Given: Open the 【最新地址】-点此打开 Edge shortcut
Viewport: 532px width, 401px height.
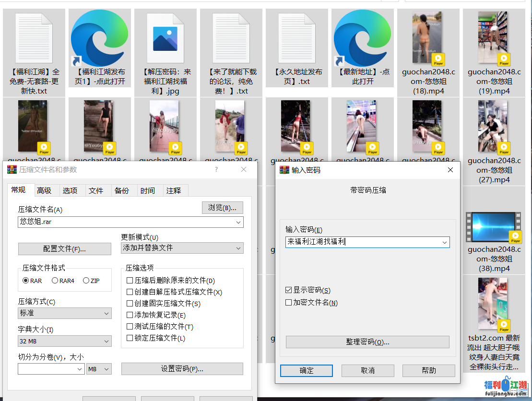Looking at the screenshot, I should pos(362,37).
